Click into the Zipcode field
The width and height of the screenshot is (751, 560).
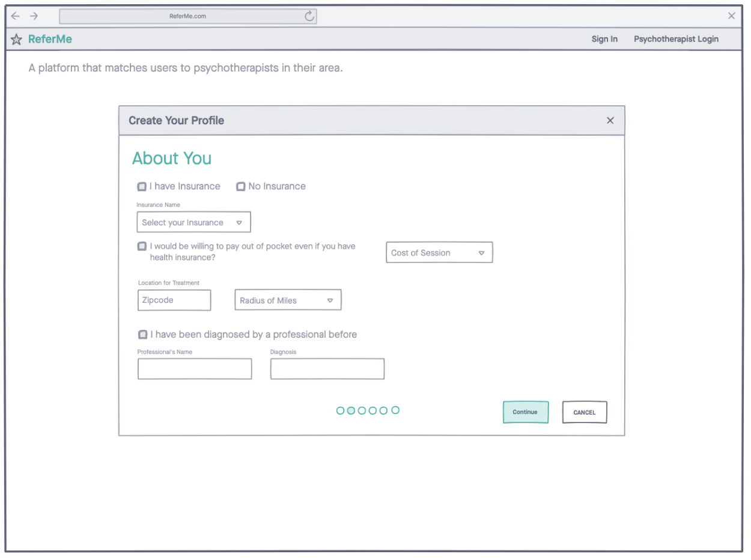click(174, 300)
